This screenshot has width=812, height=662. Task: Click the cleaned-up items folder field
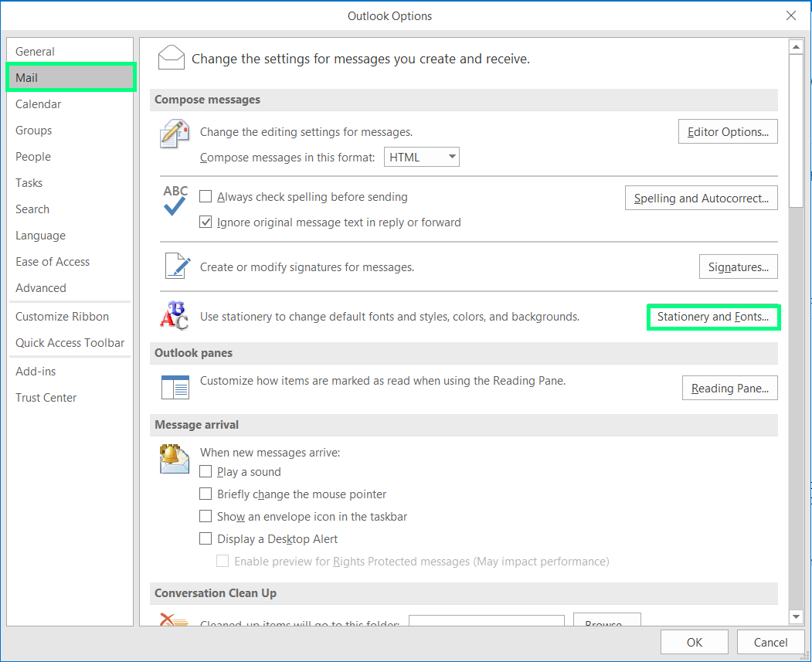pos(486,620)
